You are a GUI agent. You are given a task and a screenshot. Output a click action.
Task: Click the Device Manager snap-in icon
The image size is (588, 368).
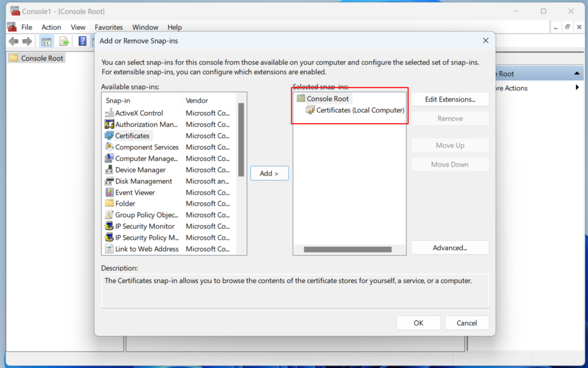109,170
